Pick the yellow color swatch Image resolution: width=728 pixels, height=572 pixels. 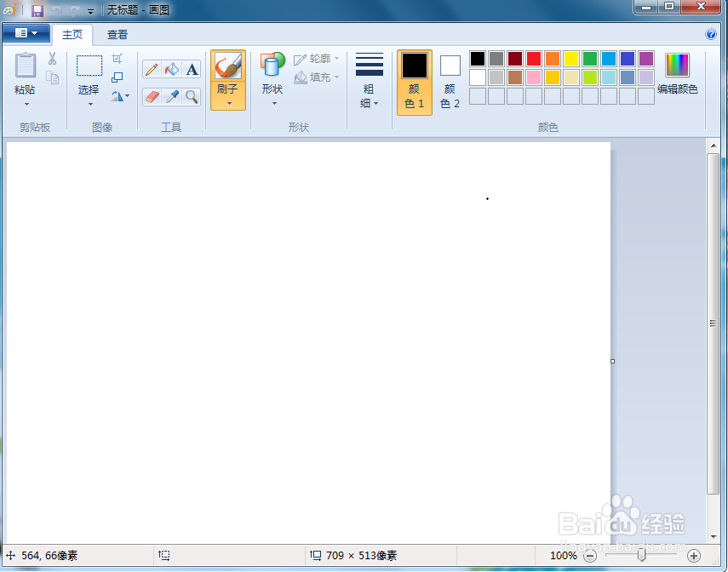[x=571, y=59]
